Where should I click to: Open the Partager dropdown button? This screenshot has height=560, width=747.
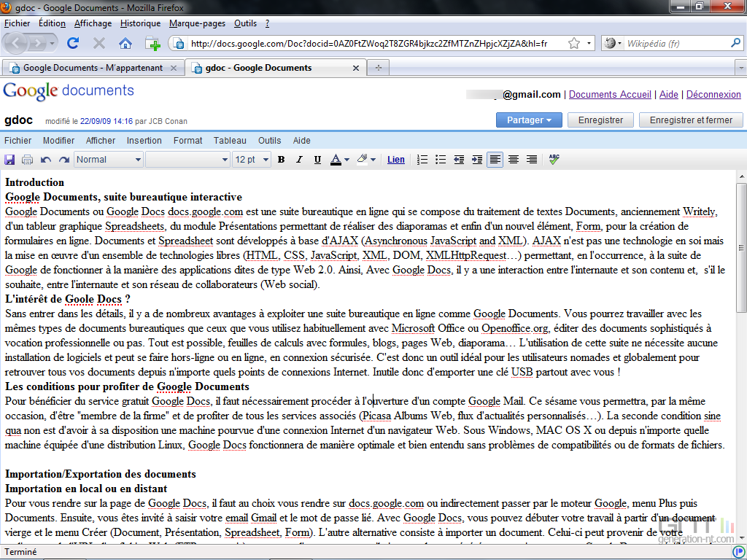[529, 120]
